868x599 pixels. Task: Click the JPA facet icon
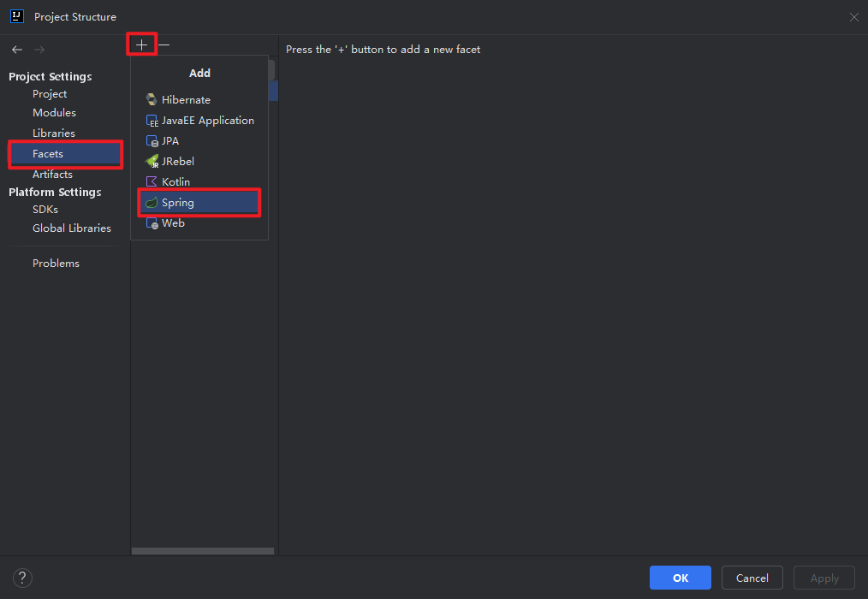[152, 141]
